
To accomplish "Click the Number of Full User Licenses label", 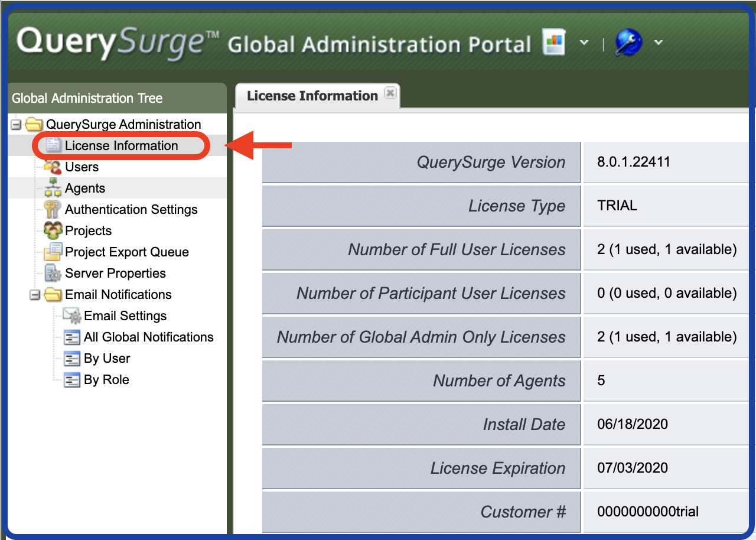I will [457, 250].
